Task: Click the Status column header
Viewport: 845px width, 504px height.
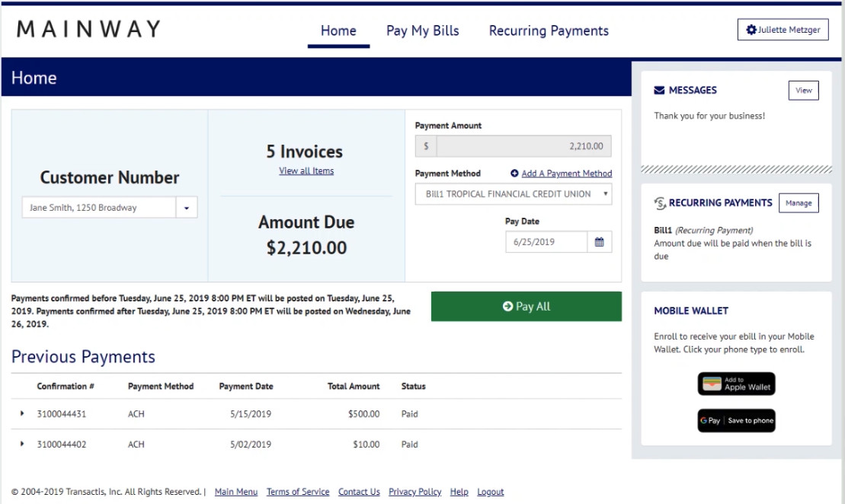Action: pos(413,386)
